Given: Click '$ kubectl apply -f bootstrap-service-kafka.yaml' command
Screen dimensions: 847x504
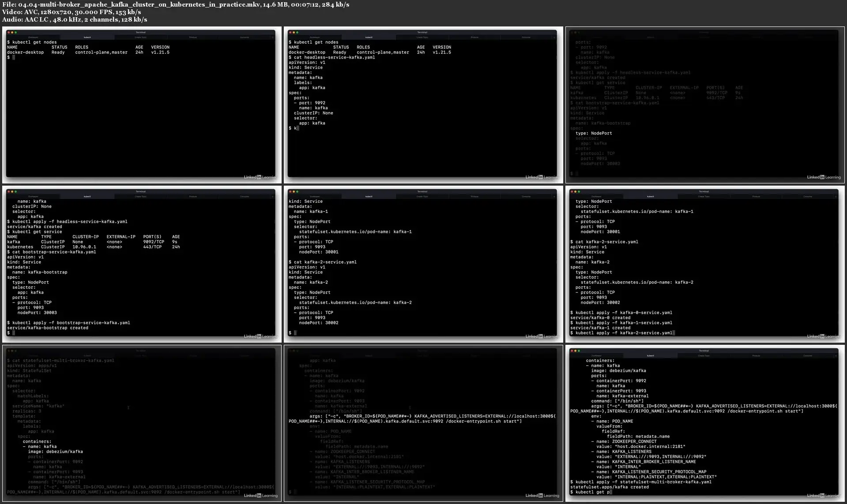Looking at the screenshot, I should point(68,323).
